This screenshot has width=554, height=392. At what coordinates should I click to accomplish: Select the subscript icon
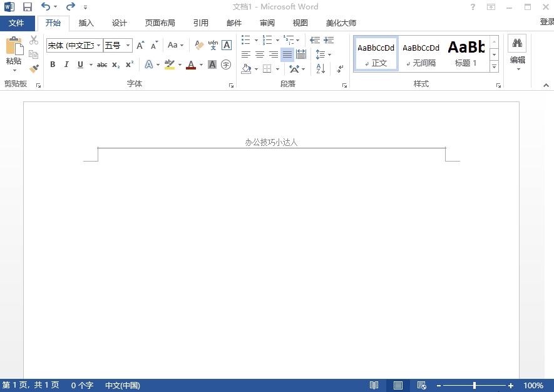(115, 64)
